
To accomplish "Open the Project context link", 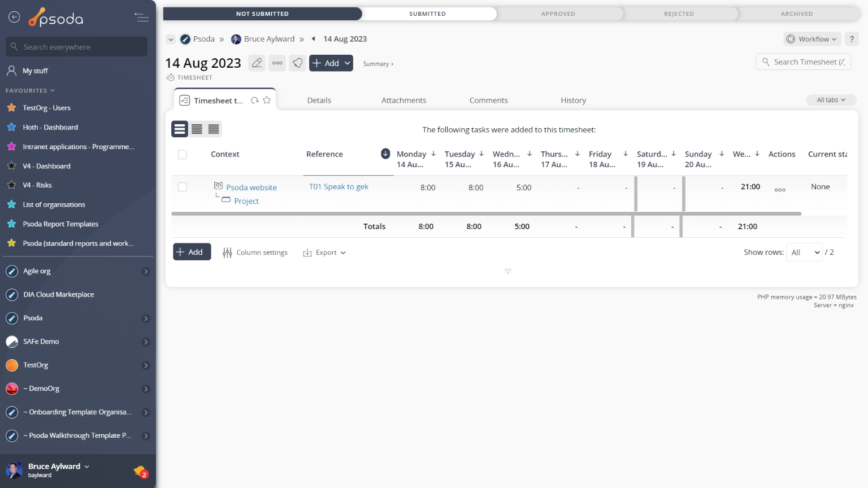I will click(246, 201).
